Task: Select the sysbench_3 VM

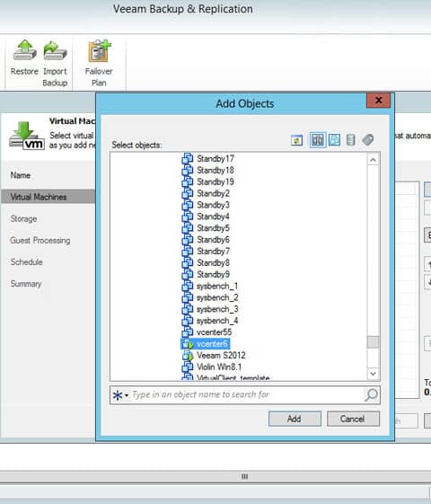Action: (217, 309)
